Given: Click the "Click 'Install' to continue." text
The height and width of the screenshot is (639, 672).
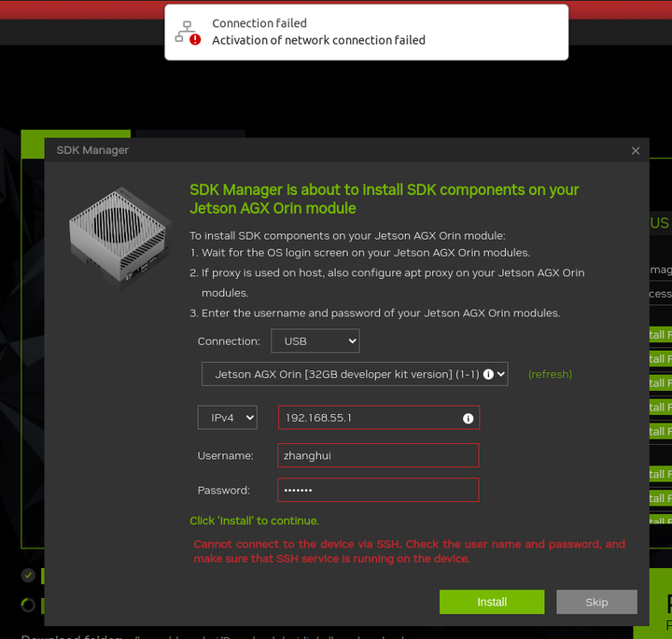Looking at the screenshot, I should click(254, 521).
